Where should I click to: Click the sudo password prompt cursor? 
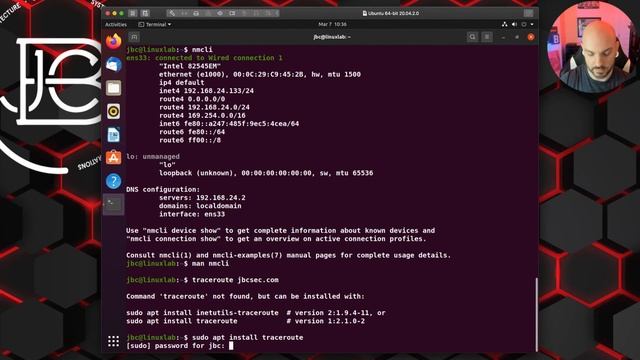(x=231, y=345)
